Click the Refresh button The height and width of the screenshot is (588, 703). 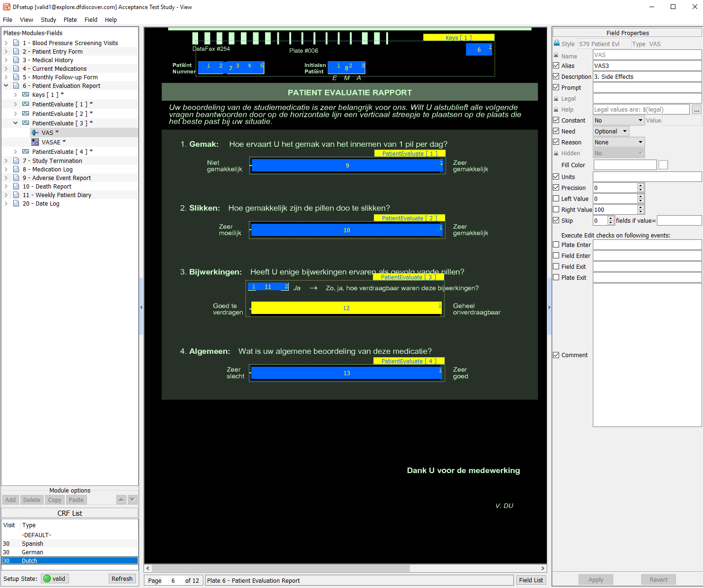pos(122,579)
